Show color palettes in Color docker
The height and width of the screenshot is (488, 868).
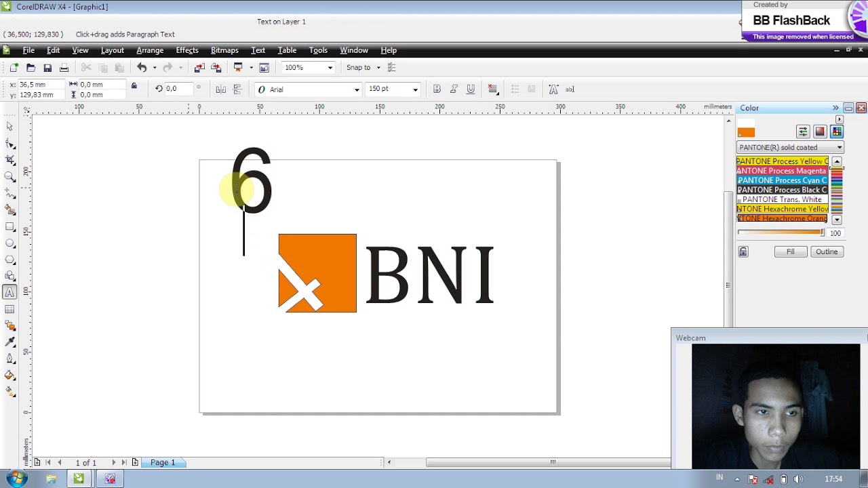pyautogui.click(x=836, y=131)
